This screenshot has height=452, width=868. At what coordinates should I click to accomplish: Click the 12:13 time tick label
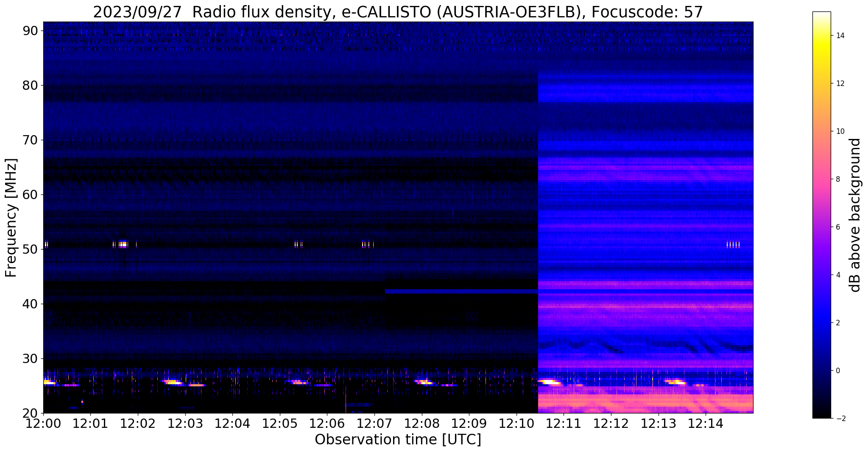[658, 423]
